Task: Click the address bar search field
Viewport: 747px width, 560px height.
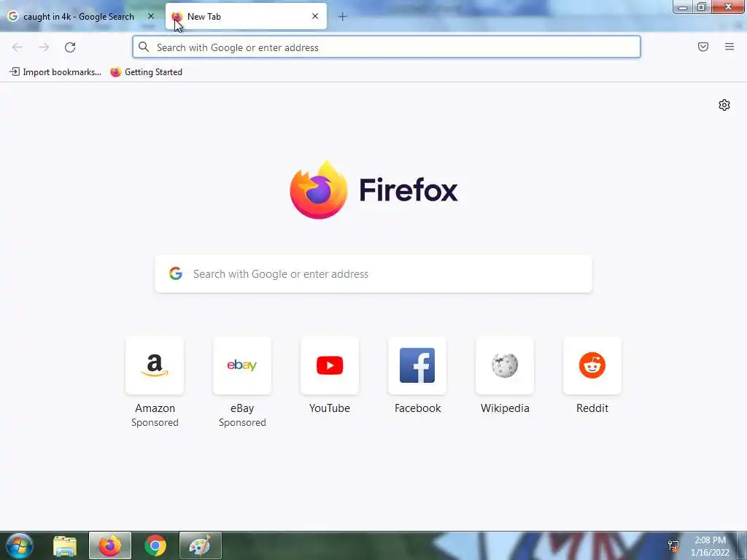Action: [x=387, y=47]
